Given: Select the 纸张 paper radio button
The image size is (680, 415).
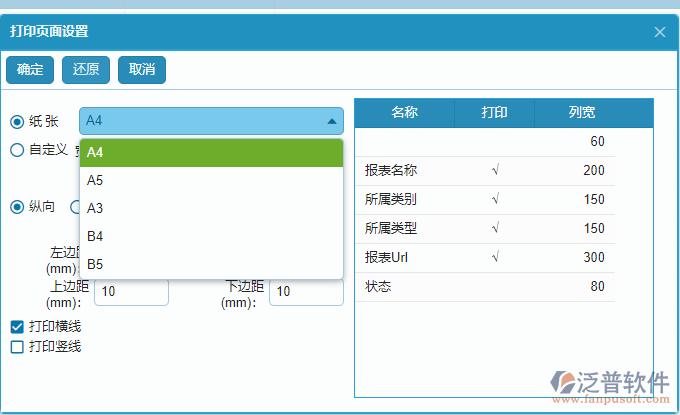Looking at the screenshot, I should pyautogui.click(x=17, y=121).
